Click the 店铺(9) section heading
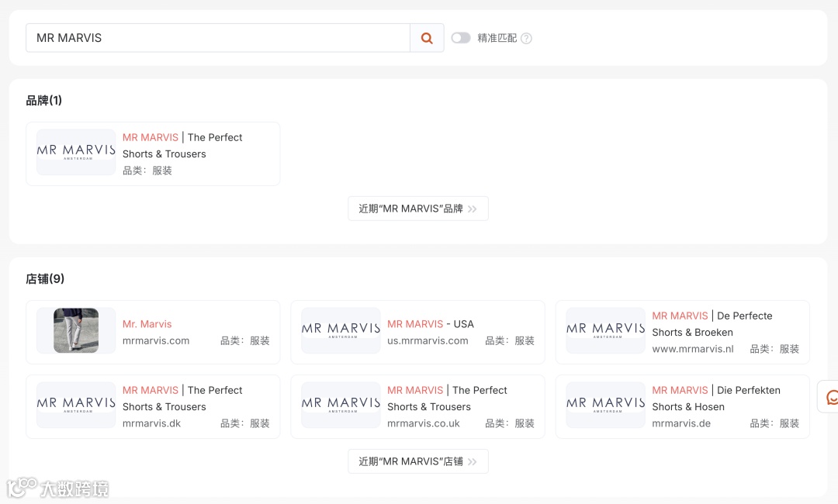 point(45,278)
